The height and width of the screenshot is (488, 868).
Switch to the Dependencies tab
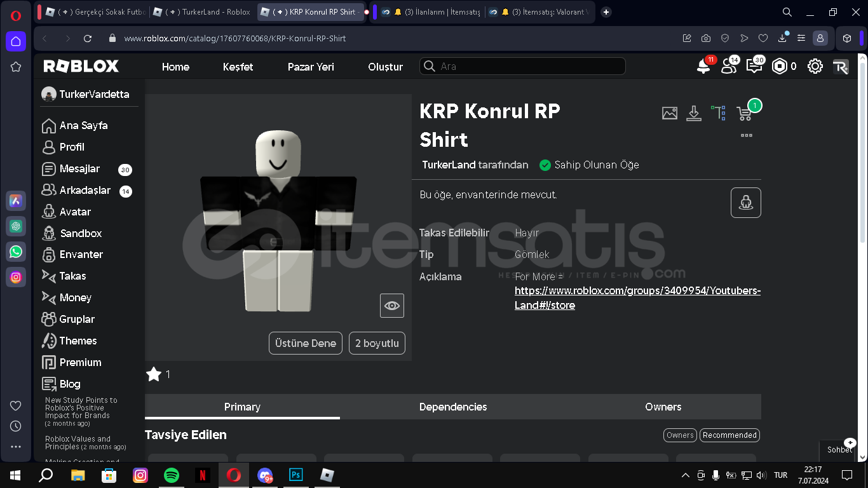point(453,407)
